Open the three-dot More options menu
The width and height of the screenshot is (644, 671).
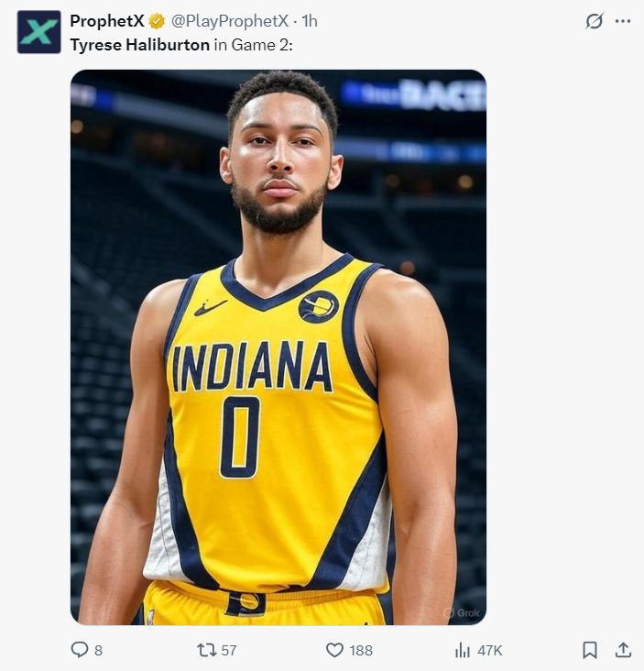coord(623,21)
